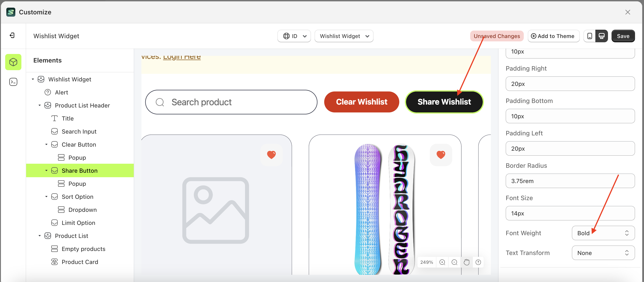Toggle the zoom-out control in the canvas
644x282 pixels.
pos(454,262)
